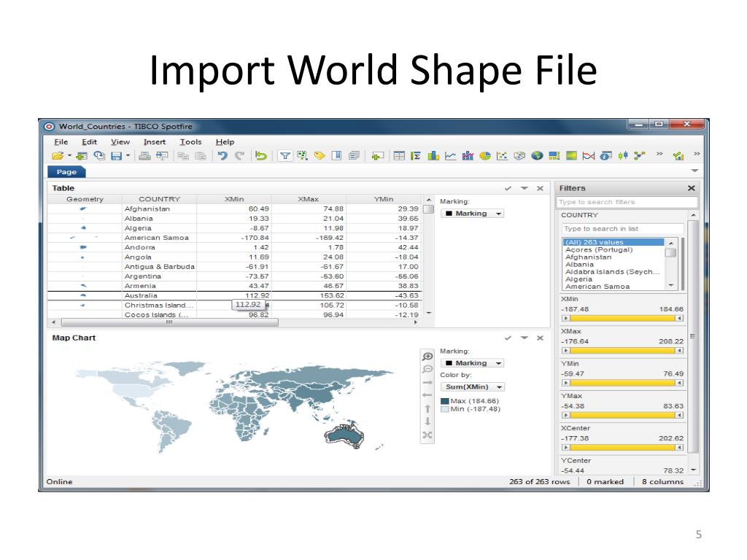The image size is (747, 560).
Task: Insert a Map Chart using the globe icon
Action: (x=537, y=156)
